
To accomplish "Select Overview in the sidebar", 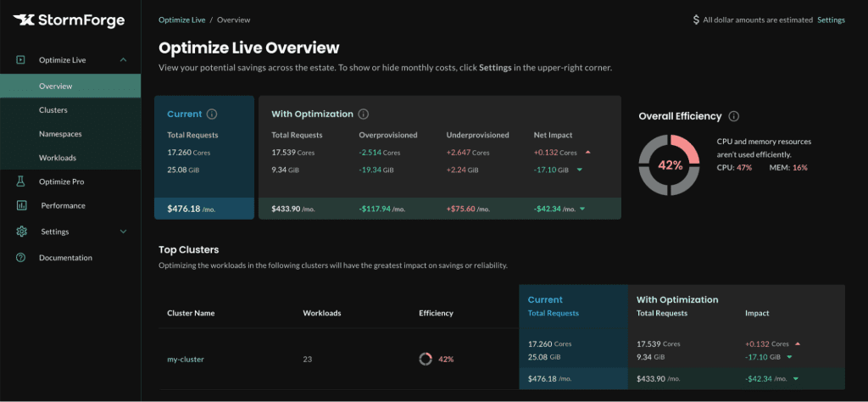I will [x=70, y=86].
